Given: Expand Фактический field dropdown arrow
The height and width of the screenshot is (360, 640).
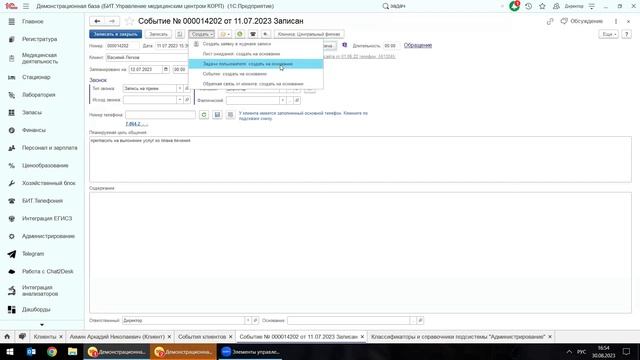Looking at the screenshot, I should tap(282, 100).
